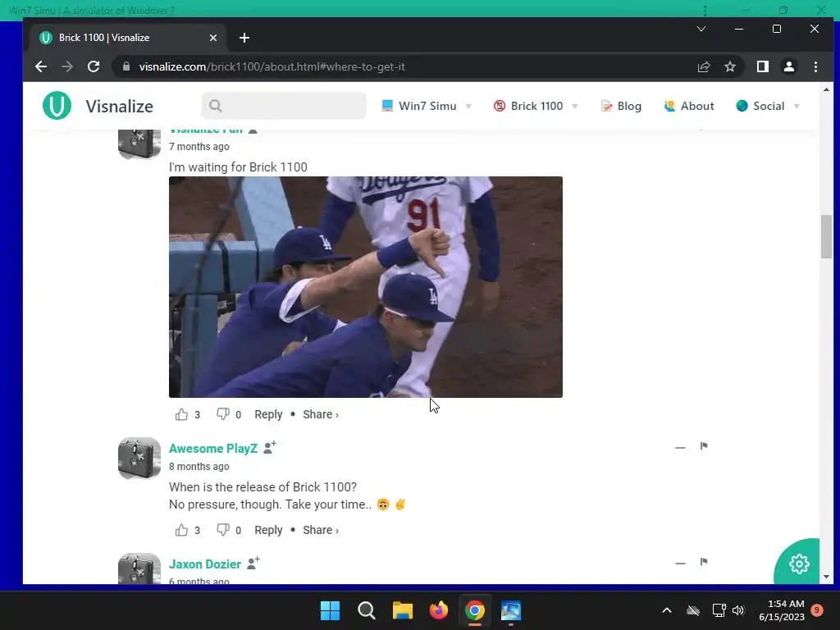
Task: Open the Dodgers thumbs-down GIF
Action: click(365, 286)
